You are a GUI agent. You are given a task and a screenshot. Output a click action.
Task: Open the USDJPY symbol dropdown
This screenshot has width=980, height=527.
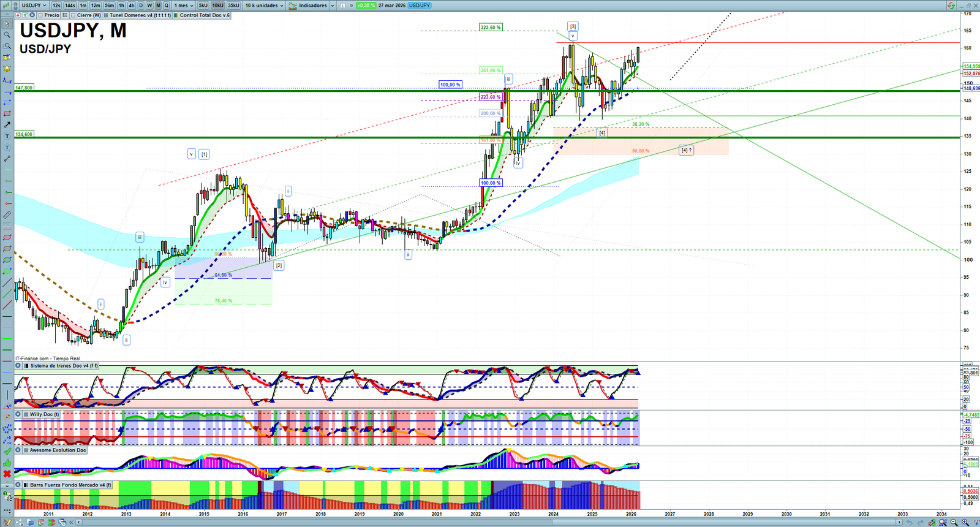(x=34, y=6)
